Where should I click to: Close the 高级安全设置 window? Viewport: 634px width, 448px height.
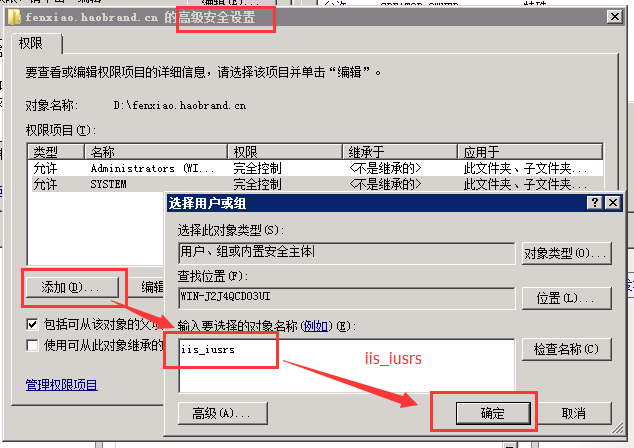[615, 17]
